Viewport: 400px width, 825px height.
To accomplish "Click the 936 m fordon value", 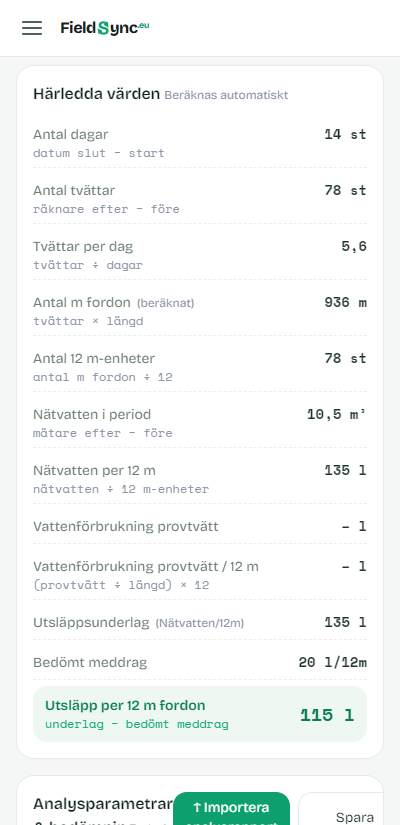I will click(345, 302).
